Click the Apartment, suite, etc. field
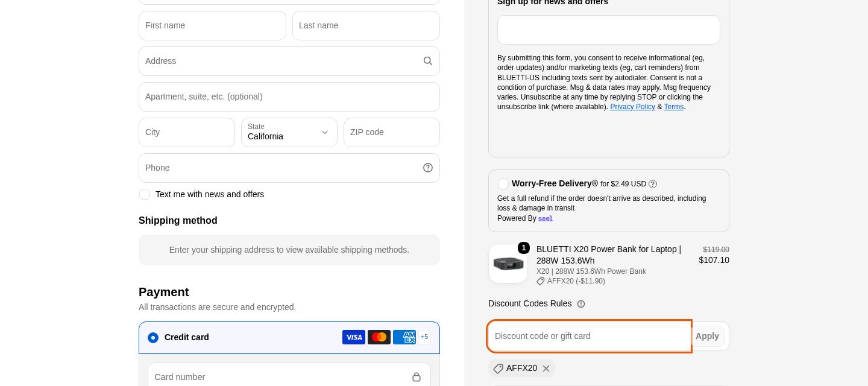Viewport: 868px width, 386px height. coord(289,96)
